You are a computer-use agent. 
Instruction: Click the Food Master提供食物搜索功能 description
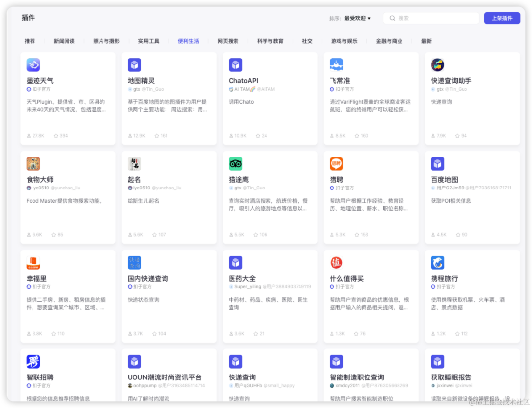pyautogui.click(x=65, y=201)
